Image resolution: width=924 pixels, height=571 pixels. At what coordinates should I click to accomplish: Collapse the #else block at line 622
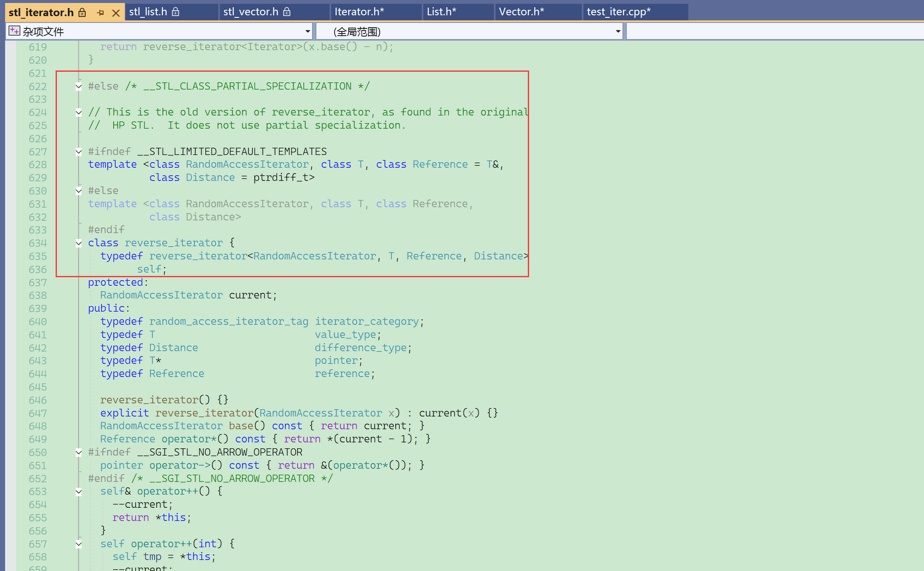(79, 87)
